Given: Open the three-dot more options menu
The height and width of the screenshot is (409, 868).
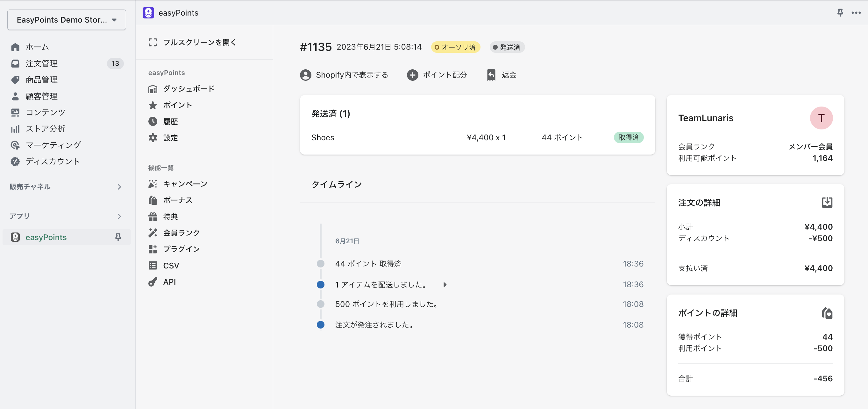Looking at the screenshot, I should (x=856, y=13).
